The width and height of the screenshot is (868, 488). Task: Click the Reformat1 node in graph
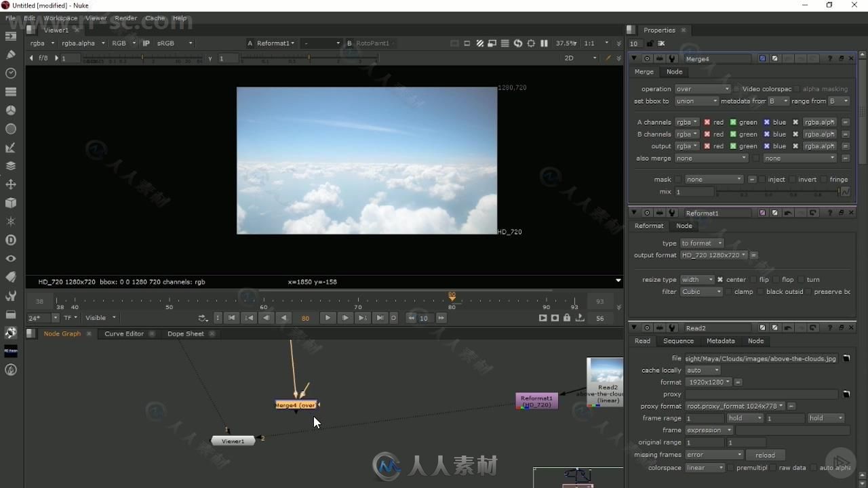(x=536, y=401)
